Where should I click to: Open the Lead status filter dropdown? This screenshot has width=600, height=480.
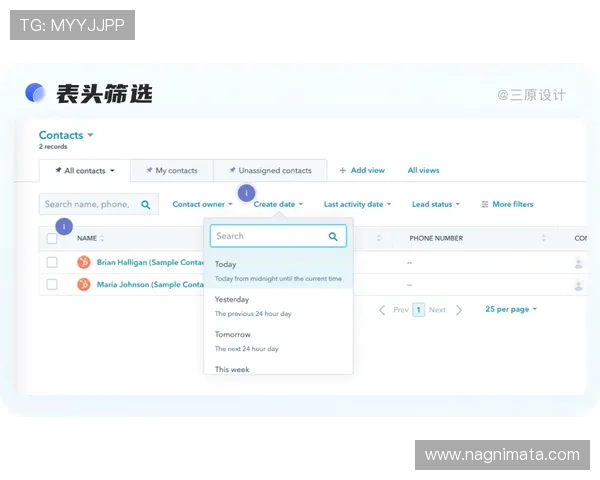(436, 204)
